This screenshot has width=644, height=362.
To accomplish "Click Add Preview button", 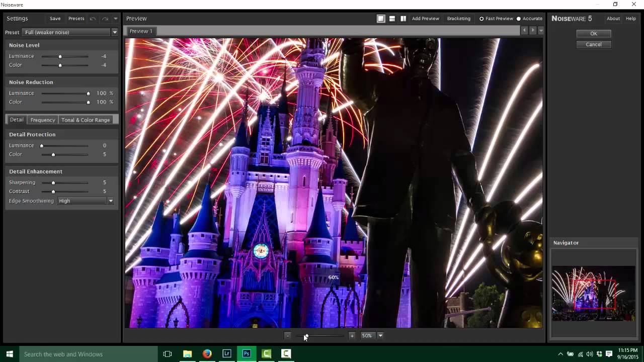I will [426, 19].
